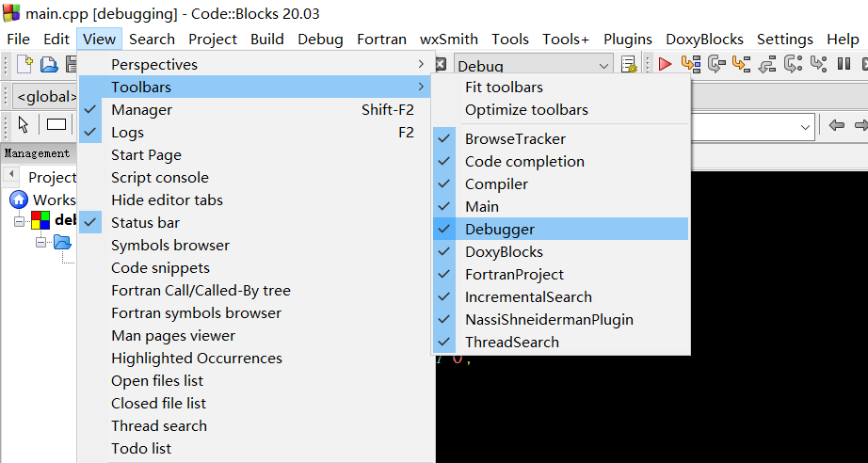Expand the Perspectives submenu

pyautogui.click(x=255, y=64)
